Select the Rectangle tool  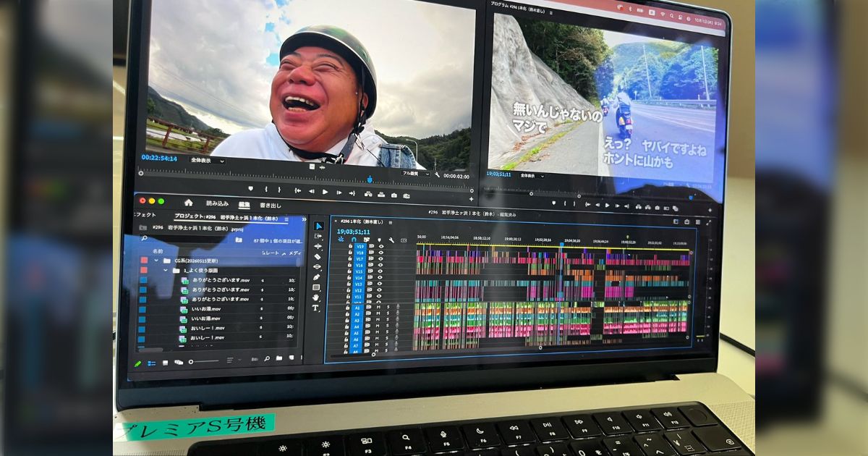[x=316, y=287]
